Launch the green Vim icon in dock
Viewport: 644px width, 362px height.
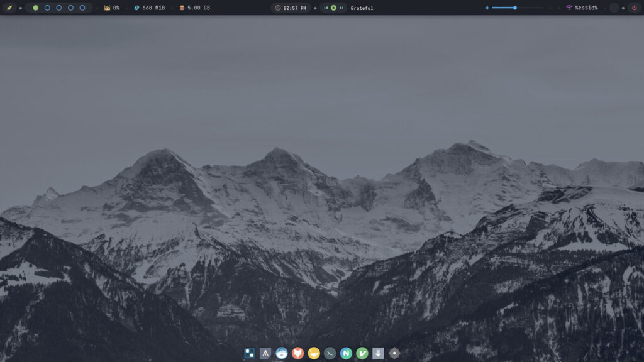pyautogui.click(x=362, y=353)
